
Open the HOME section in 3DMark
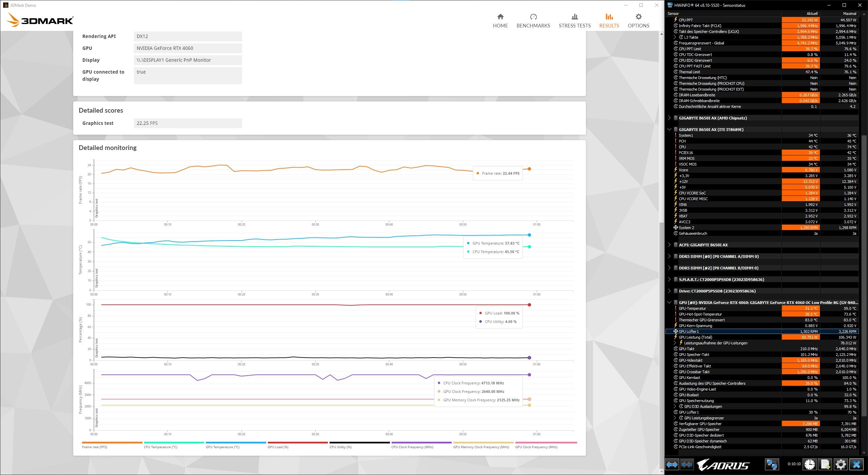(500, 21)
